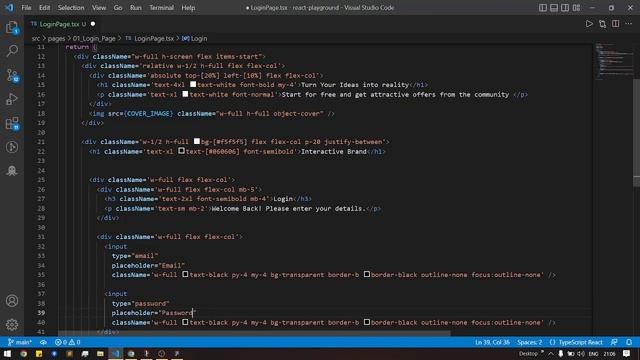This screenshot has width=640, height=360.
Task: Click COVER_IMAGE on line 18
Action: pos(148,113)
